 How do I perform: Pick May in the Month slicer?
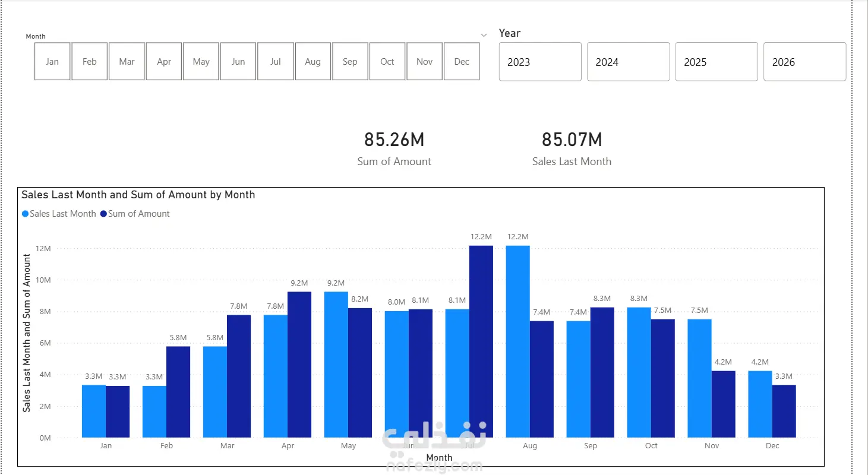201,61
